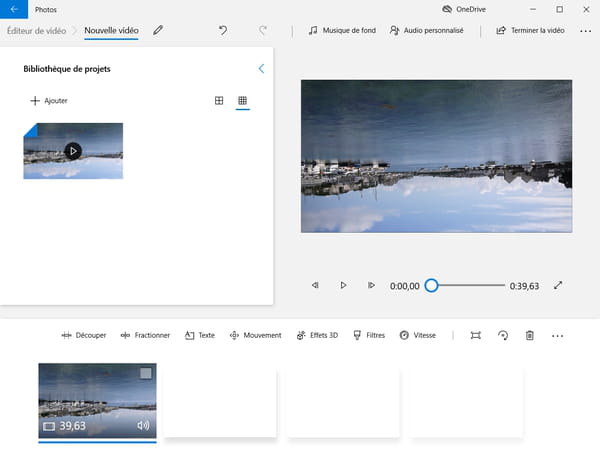Step forward one frame in preview
600x469 pixels.
pyautogui.click(x=371, y=285)
